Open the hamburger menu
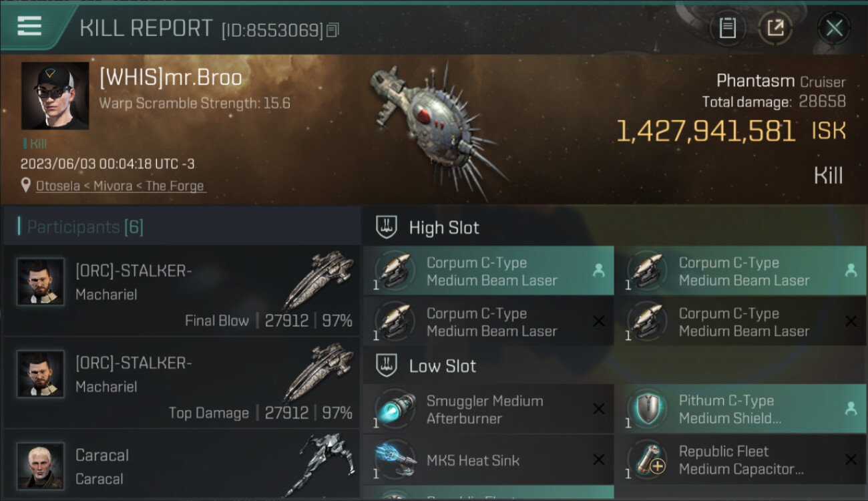This screenshot has height=501, width=868. point(29,26)
